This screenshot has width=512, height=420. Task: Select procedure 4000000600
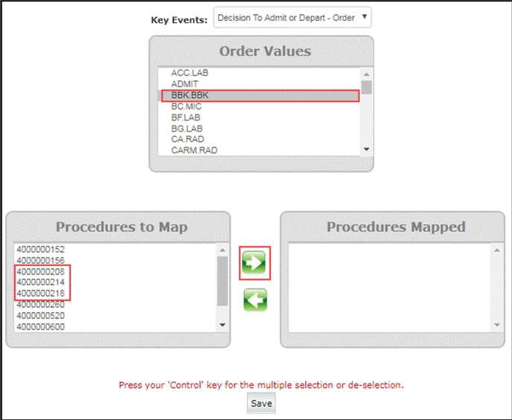point(115,327)
